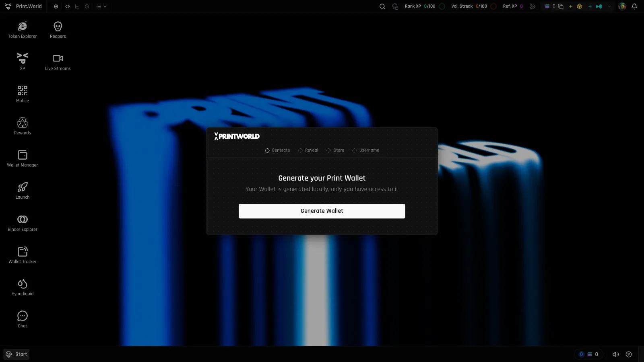644x362 pixels.
Task: Copy wallet address with copy icon
Action: [561, 6]
